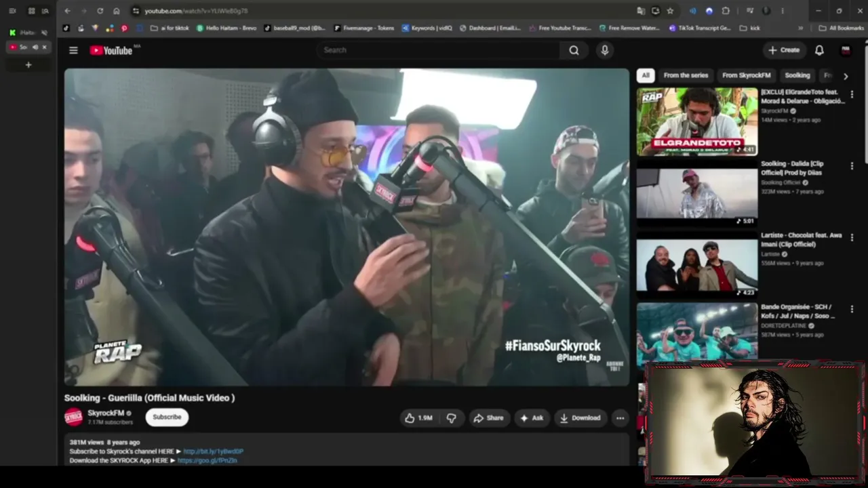
Task: Open the Bande Organisée video thumbnail
Action: coord(697,332)
